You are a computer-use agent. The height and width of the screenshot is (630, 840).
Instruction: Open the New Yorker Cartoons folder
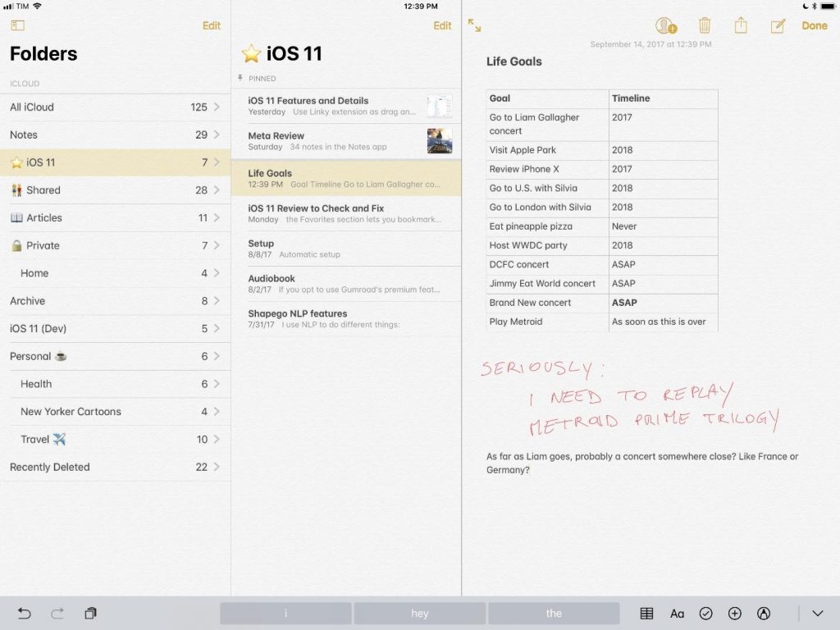pos(115,412)
